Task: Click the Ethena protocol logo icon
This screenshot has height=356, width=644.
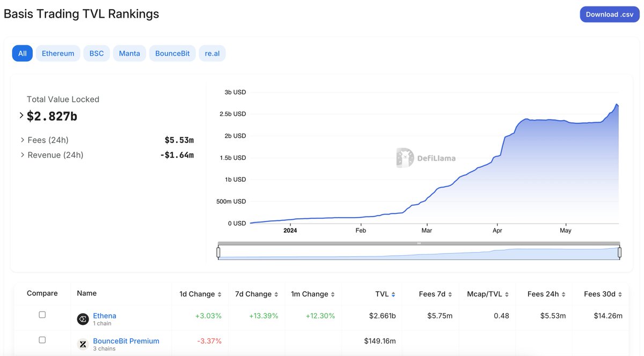Action: 83,319
